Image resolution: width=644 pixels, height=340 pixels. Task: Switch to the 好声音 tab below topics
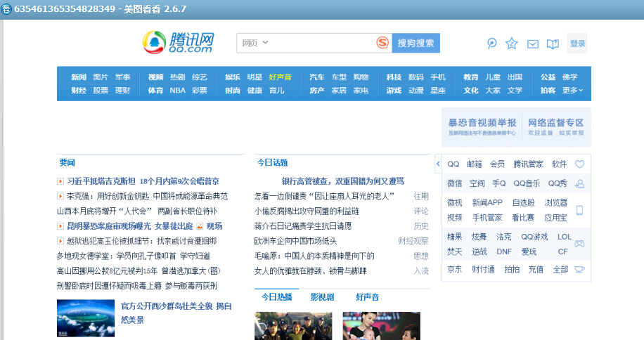pos(367,297)
